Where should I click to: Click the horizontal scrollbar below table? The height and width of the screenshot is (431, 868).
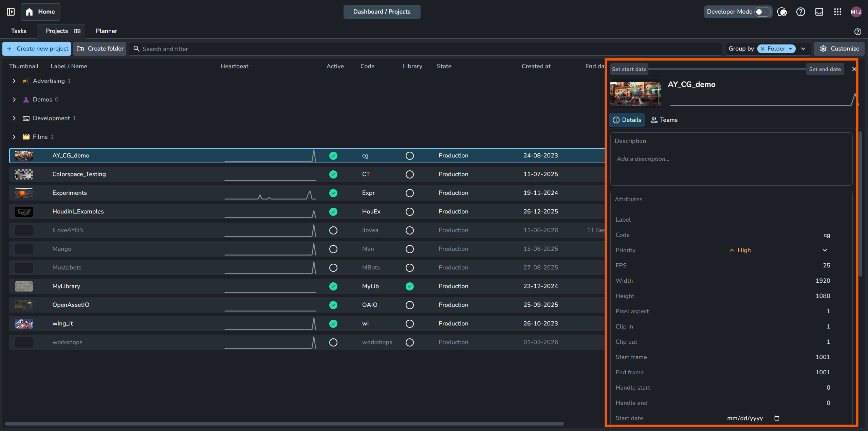pos(284,424)
